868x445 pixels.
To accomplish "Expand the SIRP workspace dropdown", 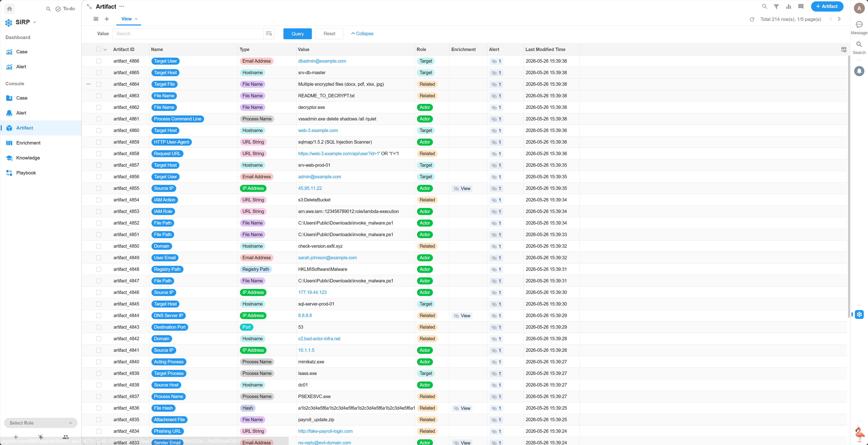I will click(35, 22).
